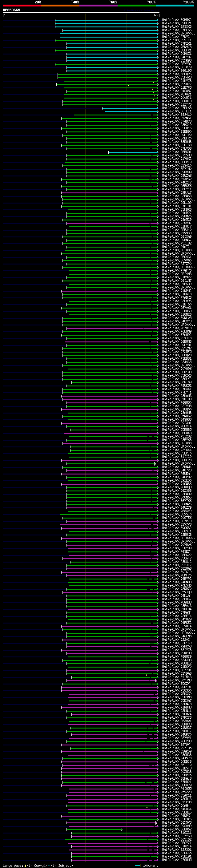
Task: Select hit label UniRef100_A7PL68
Action: point(176,108)
